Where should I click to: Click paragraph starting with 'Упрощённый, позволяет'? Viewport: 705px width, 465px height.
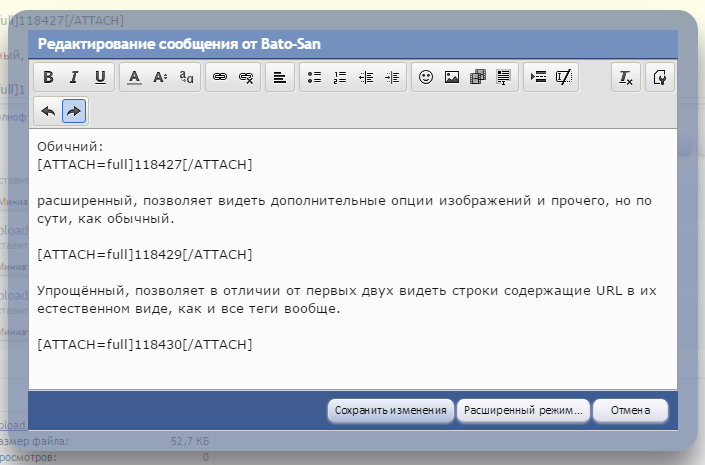coord(347,300)
